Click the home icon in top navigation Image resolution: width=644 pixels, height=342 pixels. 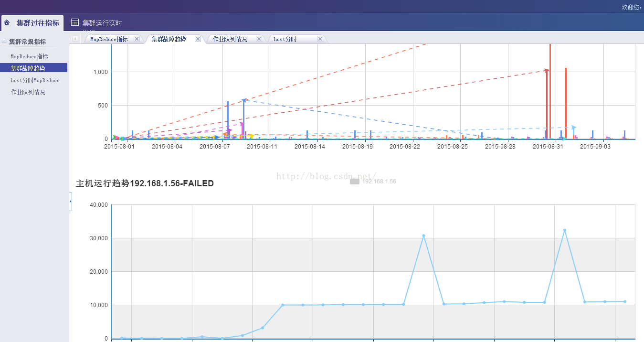pyautogui.click(x=7, y=22)
